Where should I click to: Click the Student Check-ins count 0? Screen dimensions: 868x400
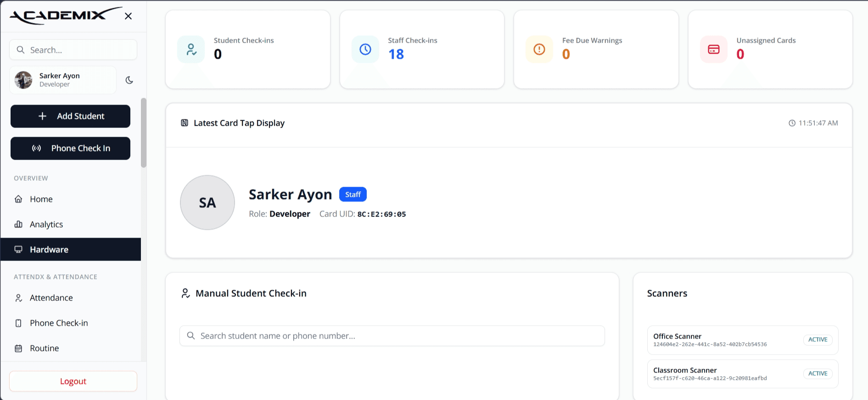(218, 54)
